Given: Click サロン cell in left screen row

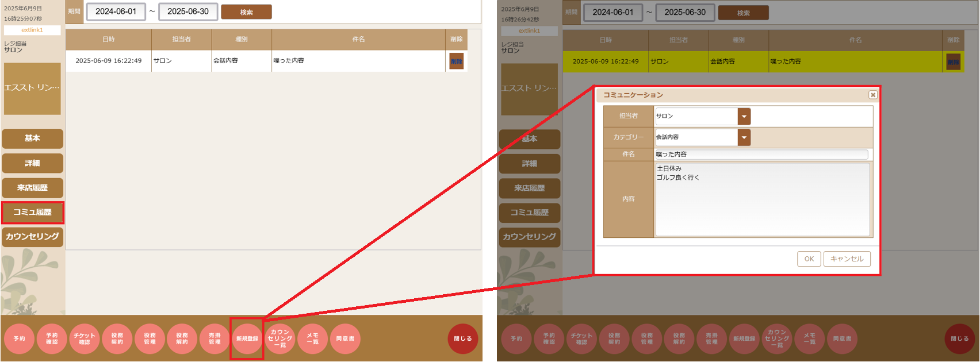Looking at the screenshot, I should coord(182,60).
